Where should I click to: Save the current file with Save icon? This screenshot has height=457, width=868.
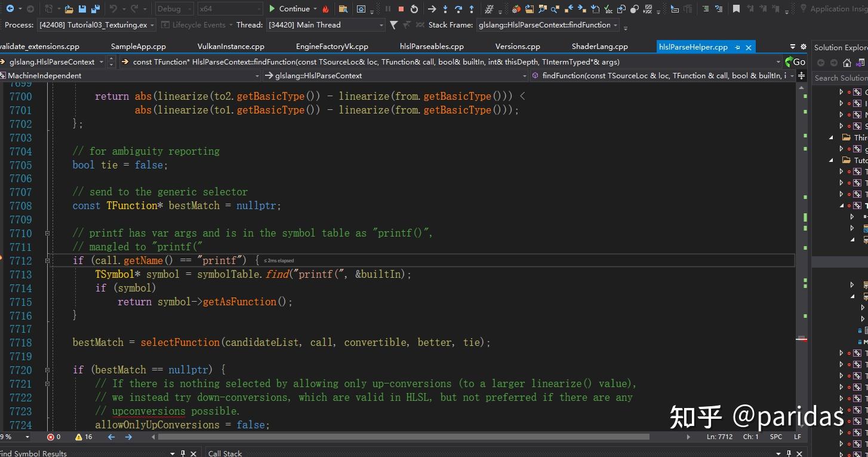82,9
